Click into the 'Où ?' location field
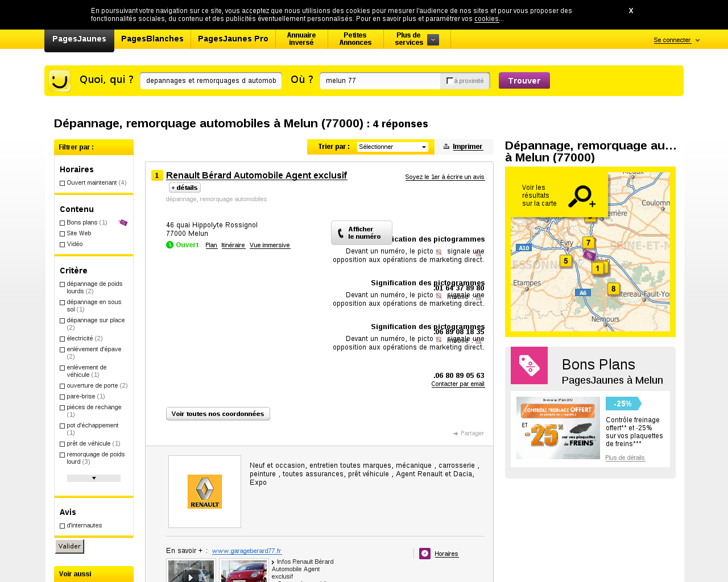Image resolution: width=728 pixels, height=582 pixels. tap(380, 81)
